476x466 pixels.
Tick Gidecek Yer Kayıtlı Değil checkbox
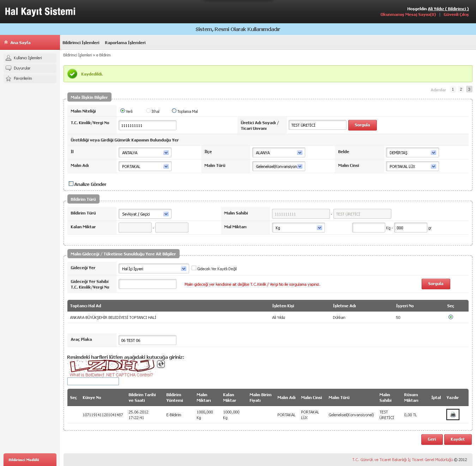pos(194,268)
